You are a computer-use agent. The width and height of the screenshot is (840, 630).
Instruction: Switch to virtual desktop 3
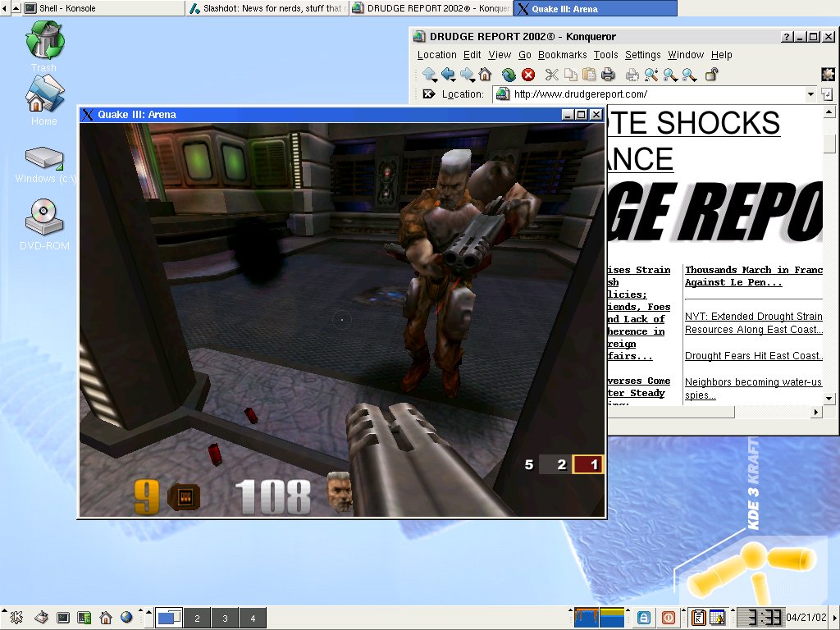pyautogui.click(x=225, y=619)
